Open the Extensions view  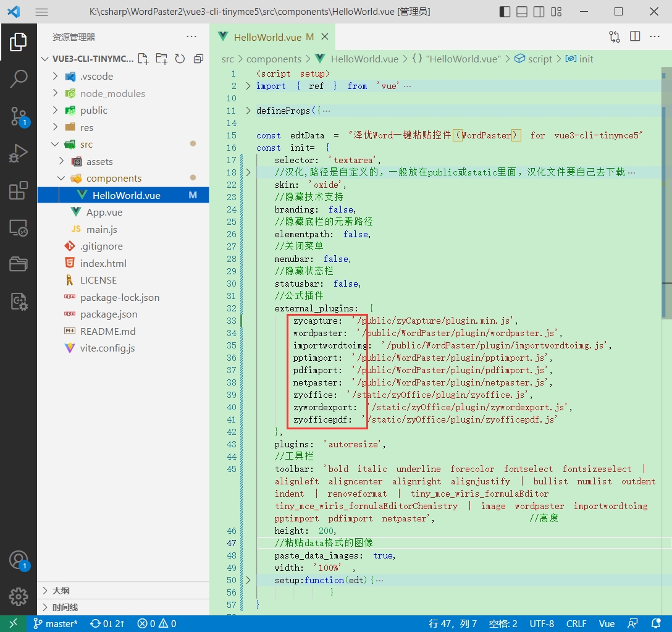(x=19, y=191)
